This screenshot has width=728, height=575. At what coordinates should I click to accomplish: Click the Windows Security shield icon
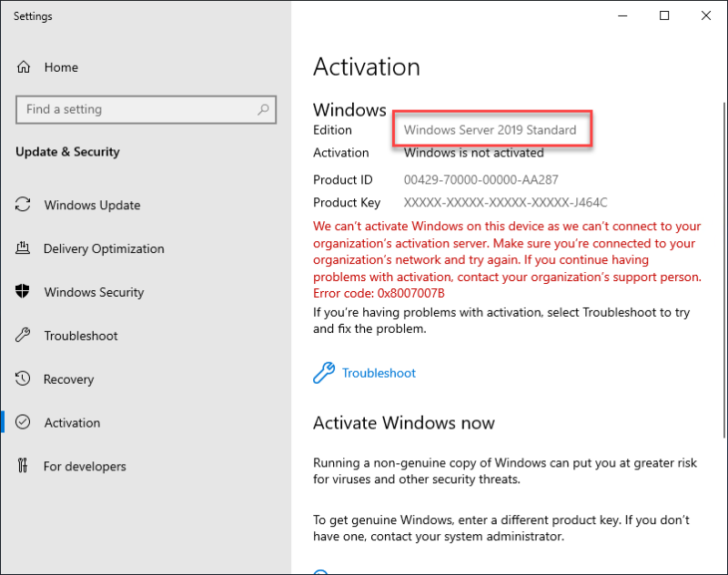pos(22,291)
